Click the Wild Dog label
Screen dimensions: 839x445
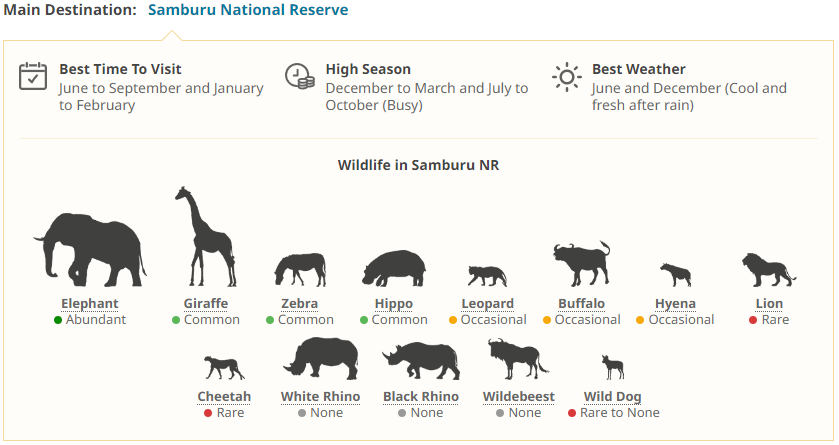(613, 397)
